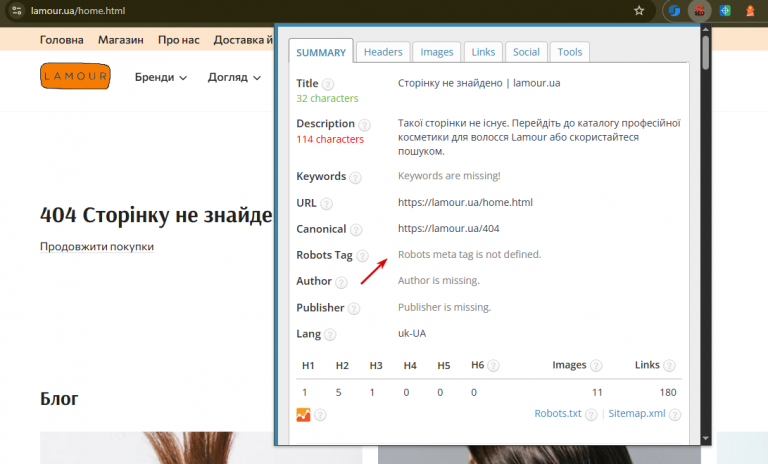
Task: Click the address bar URL lamour.ua/home.html
Action: tap(78, 10)
